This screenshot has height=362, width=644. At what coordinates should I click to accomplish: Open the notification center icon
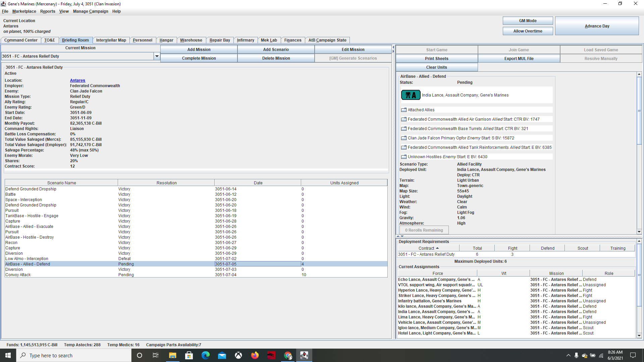click(x=633, y=355)
